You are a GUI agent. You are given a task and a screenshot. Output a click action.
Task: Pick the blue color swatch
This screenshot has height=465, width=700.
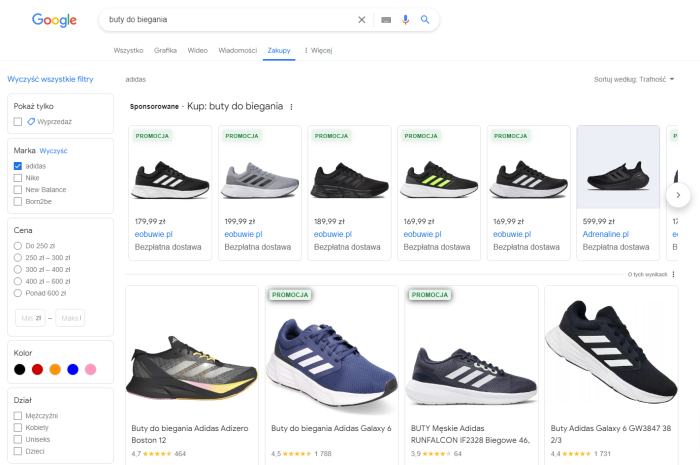(73, 370)
